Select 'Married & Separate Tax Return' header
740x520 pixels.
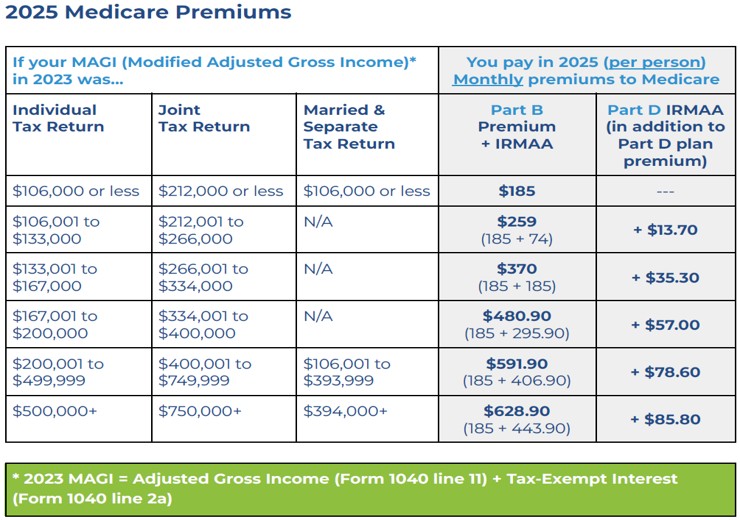point(367,134)
